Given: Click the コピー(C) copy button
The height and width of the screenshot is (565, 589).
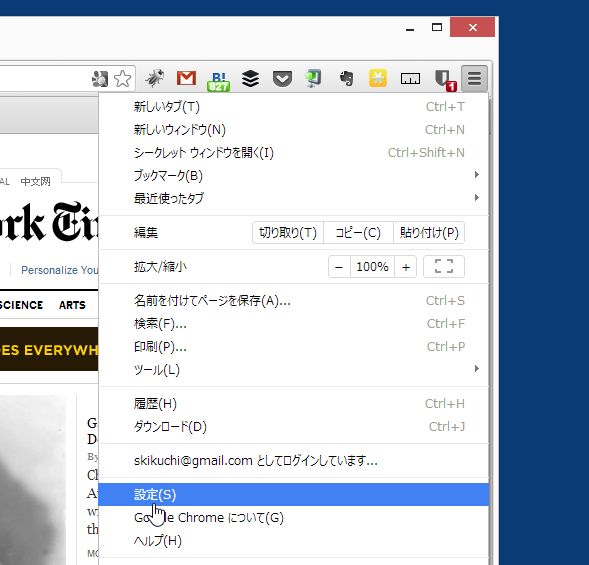Looking at the screenshot, I should coord(358,233).
